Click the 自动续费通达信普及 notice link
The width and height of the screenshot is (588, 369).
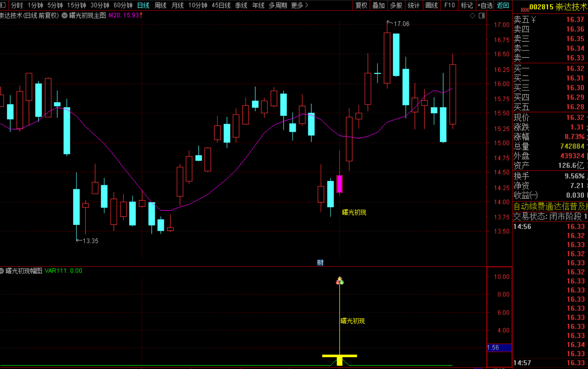point(550,207)
